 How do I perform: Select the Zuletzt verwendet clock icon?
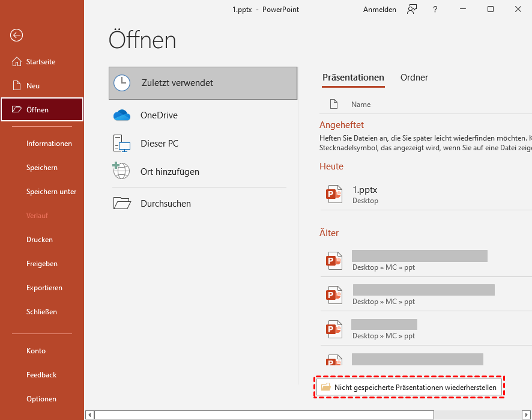(x=122, y=83)
